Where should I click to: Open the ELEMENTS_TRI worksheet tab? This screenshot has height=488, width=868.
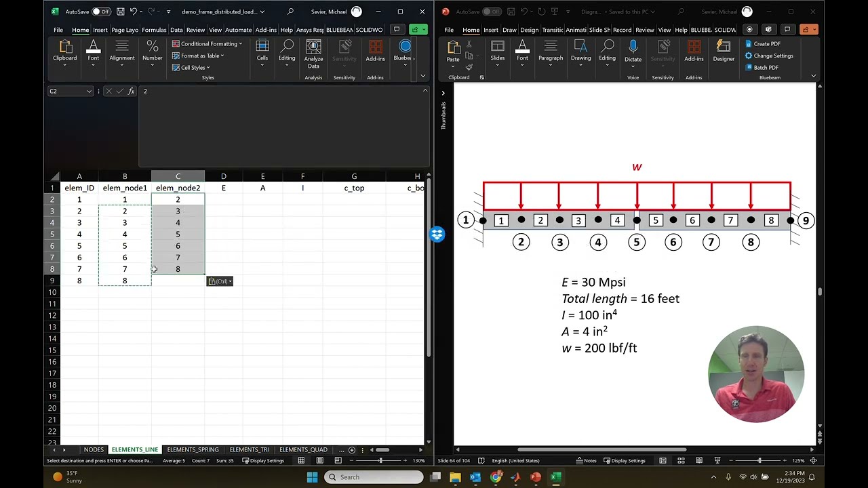tap(249, 449)
